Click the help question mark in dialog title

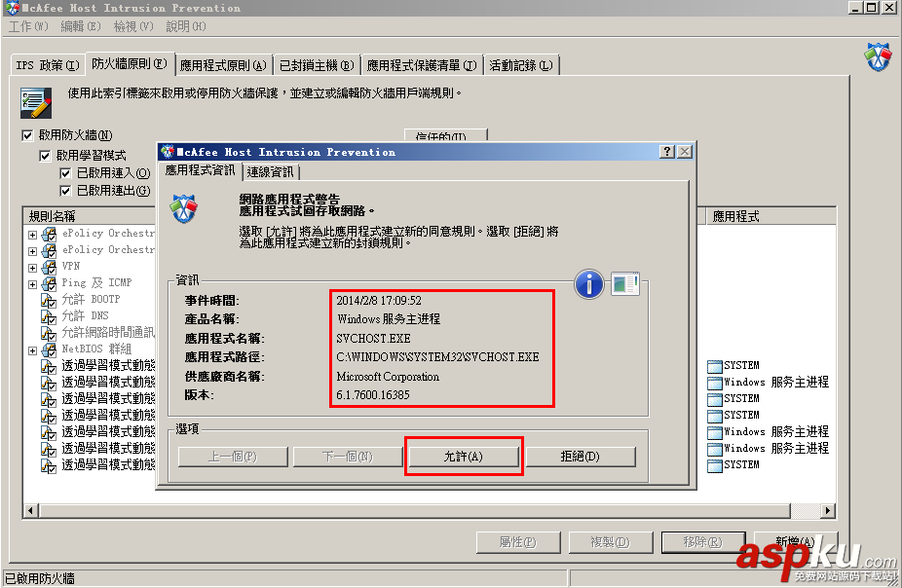(x=666, y=151)
